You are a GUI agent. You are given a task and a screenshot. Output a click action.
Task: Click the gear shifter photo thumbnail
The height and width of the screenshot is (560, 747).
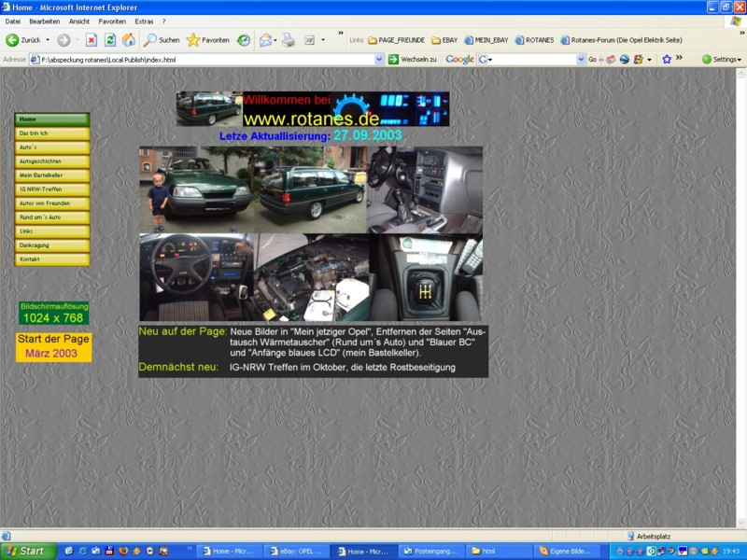[x=428, y=277]
